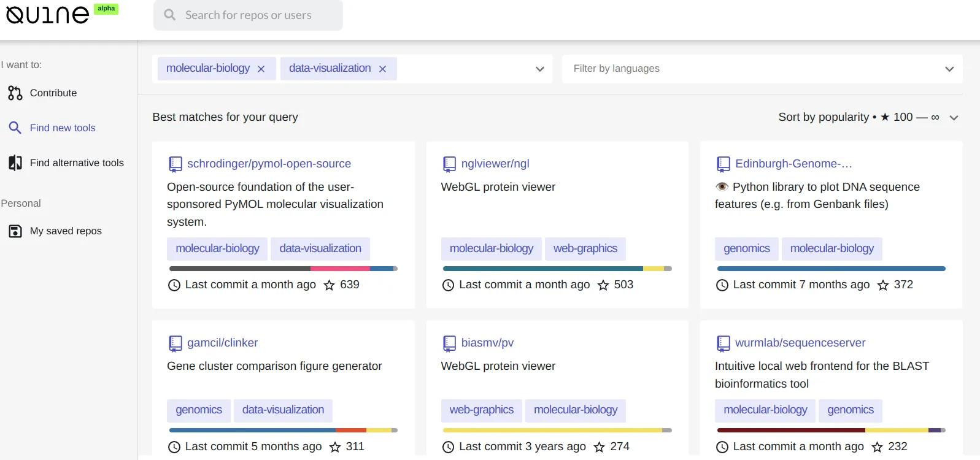The height and width of the screenshot is (460, 980).
Task: Click language bar on pymol-open-source card
Action: point(284,269)
